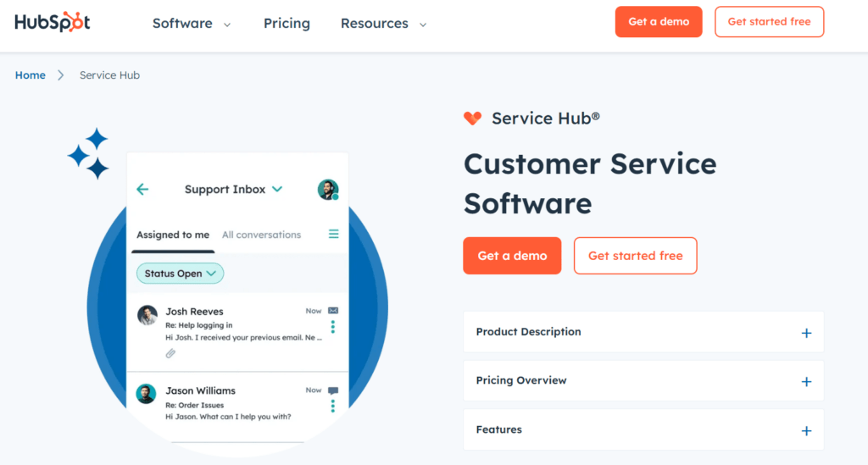Click header Get started free button
Image resolution: width=868 pixels, height=465 pixels.
click(769, 21)
